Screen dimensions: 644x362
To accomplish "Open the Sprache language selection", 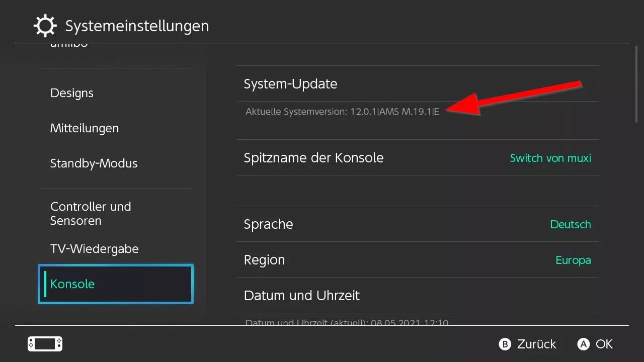I will (418, 224).
